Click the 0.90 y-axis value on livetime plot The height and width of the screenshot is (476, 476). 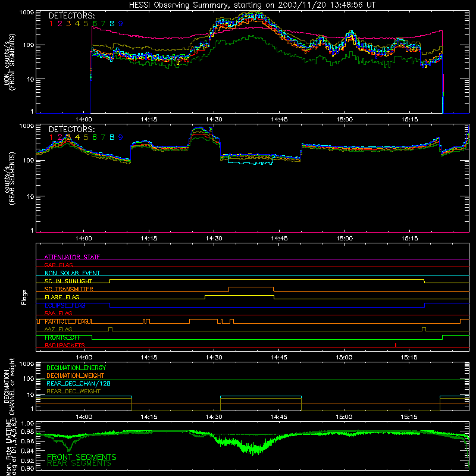(28, 468)
